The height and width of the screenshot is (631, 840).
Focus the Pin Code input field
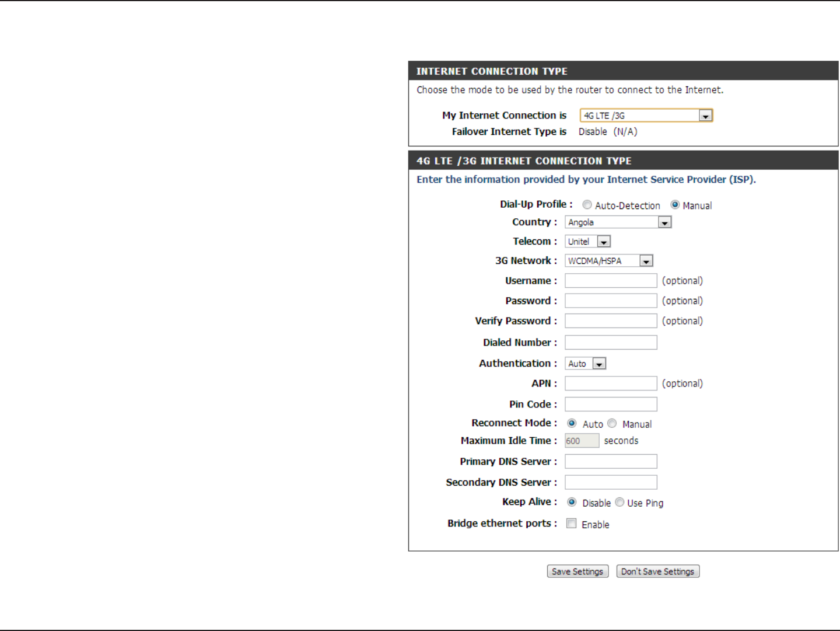[x=611, y=405]
